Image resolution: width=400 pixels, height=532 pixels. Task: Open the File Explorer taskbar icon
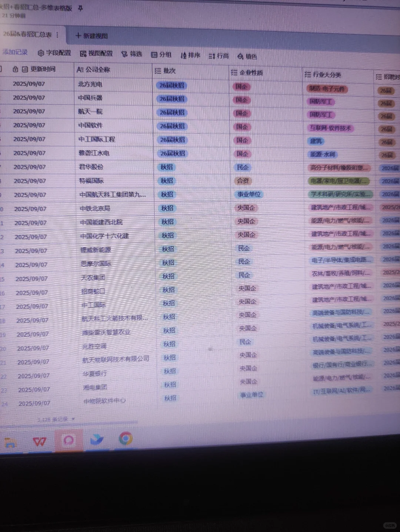10,442
